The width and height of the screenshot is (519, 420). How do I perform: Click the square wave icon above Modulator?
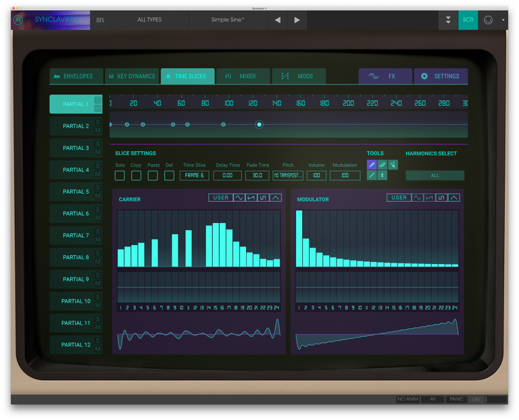click(x=441, y=197)
